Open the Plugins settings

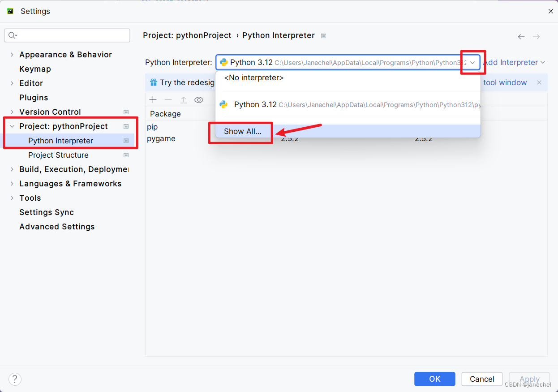pyautogui.click(x=34, y=98)
